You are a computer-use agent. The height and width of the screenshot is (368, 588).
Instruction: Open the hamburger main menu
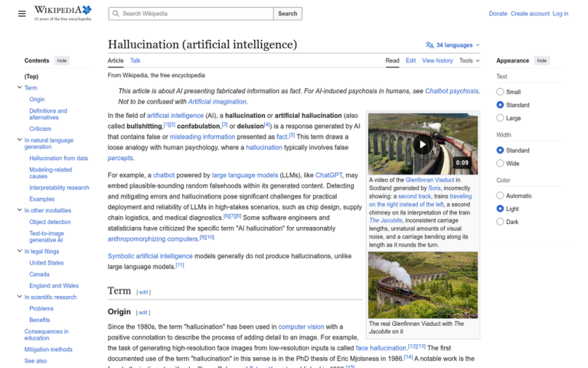[x=22, y=14]
